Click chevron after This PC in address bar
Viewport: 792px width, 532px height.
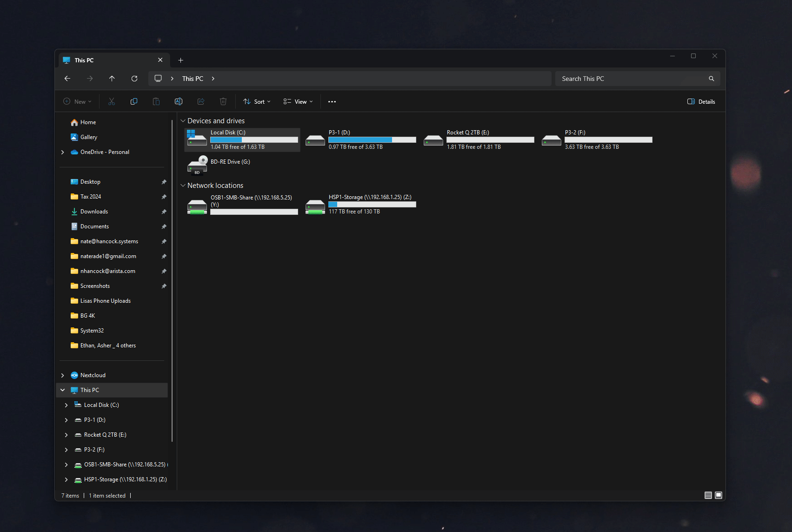[x=213, y=79]
